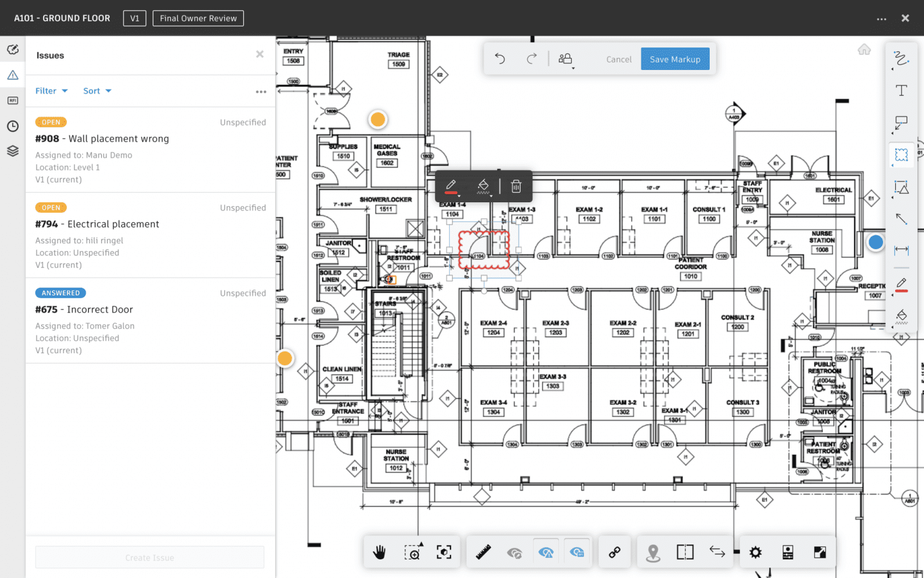
Task: Open the Sort dropdown
Action: [x=96, y=91]
